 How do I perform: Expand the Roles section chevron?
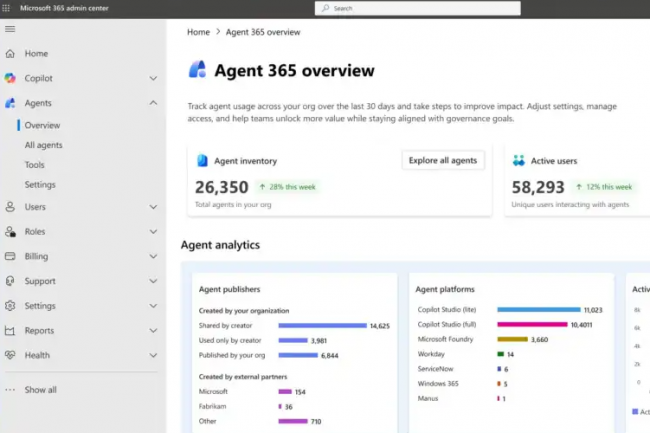tap(153, 232)
